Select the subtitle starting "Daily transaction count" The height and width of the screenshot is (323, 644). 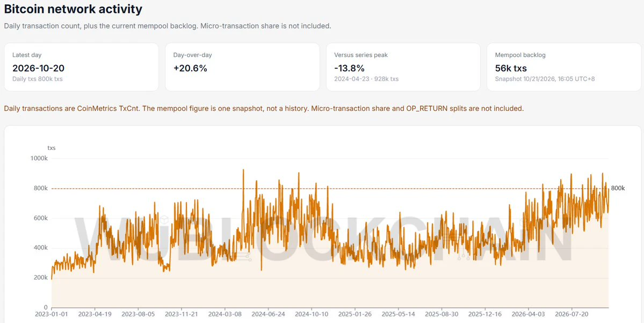pos(168,26)
